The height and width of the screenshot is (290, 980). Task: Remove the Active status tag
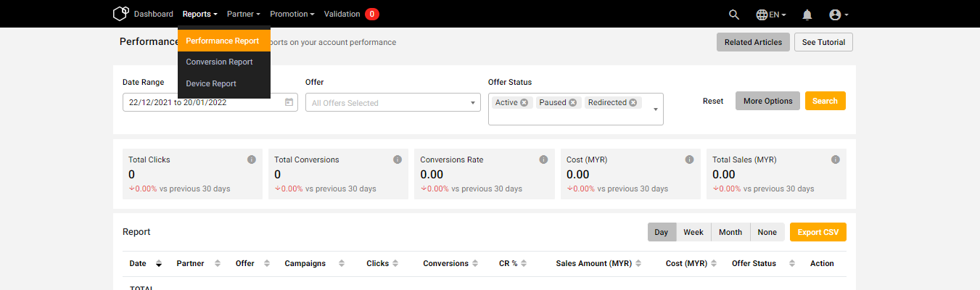[x=524, y=102]
